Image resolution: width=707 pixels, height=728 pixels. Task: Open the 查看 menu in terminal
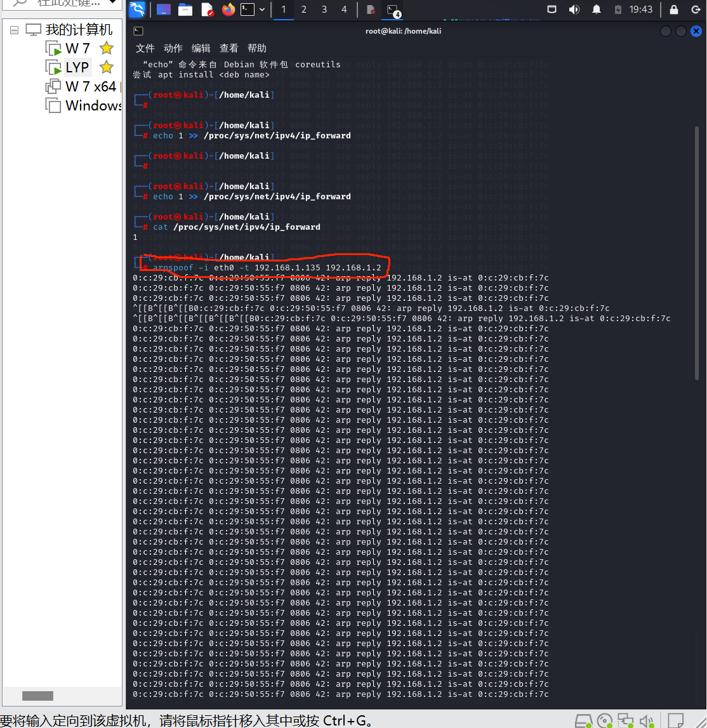point(229,48)
